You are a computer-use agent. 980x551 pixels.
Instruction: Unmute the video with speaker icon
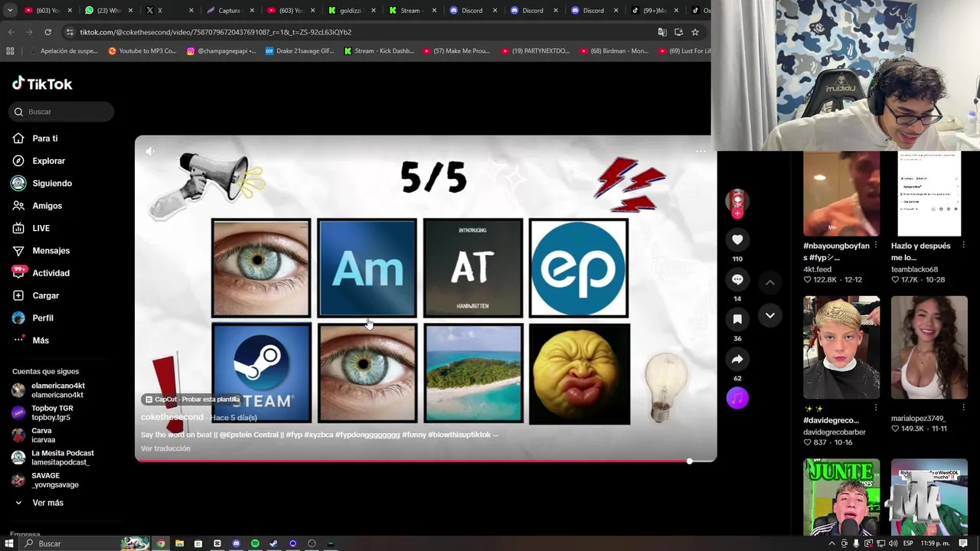[x=150, y=152]
